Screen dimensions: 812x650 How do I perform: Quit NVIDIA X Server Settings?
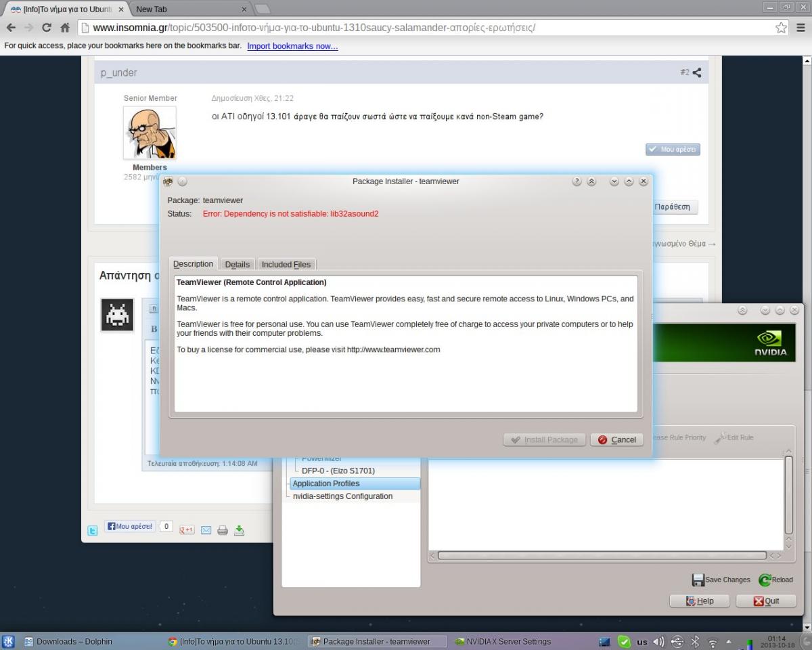[x=766, y=601]
